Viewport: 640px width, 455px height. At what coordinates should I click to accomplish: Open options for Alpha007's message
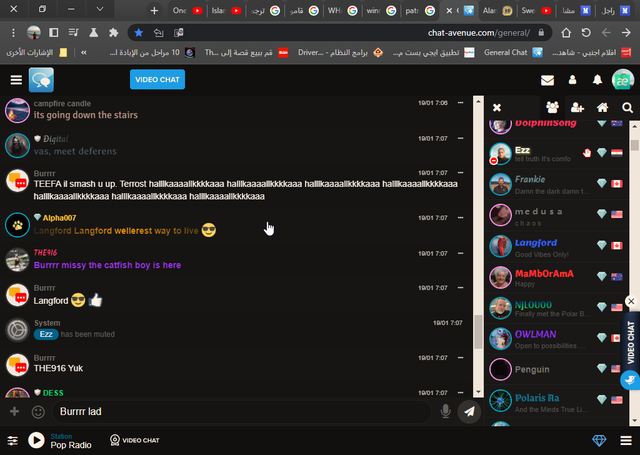[460, 218]
